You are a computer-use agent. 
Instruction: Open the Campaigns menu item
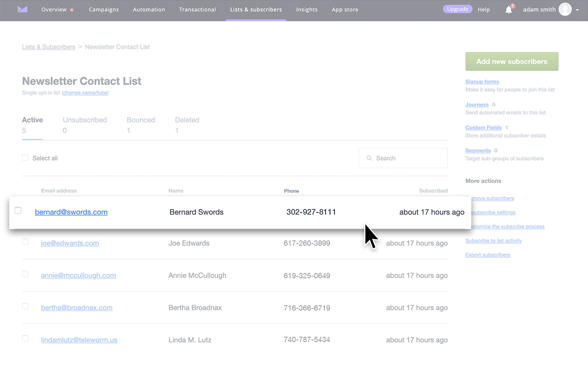103,9
